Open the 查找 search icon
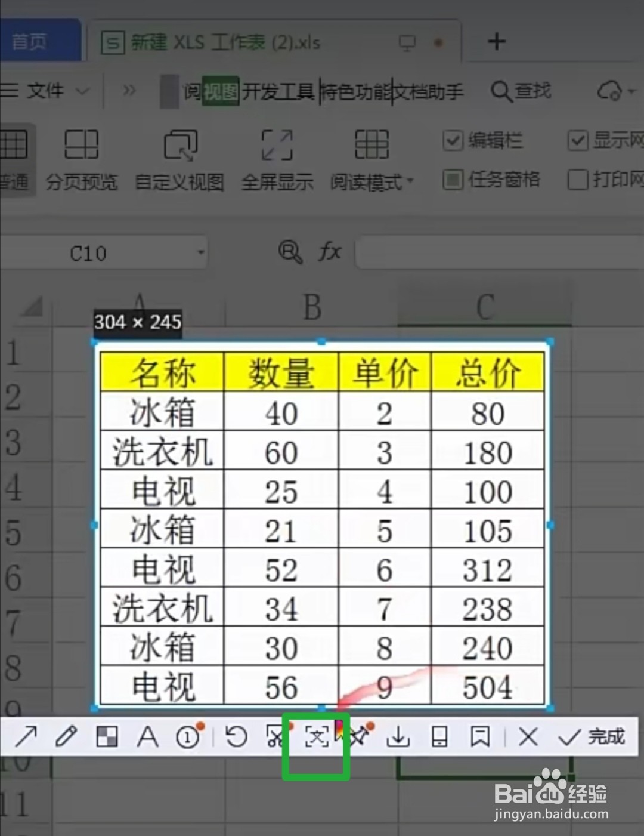This screenshot has height=836, width=644. click(x=503, y=91)
